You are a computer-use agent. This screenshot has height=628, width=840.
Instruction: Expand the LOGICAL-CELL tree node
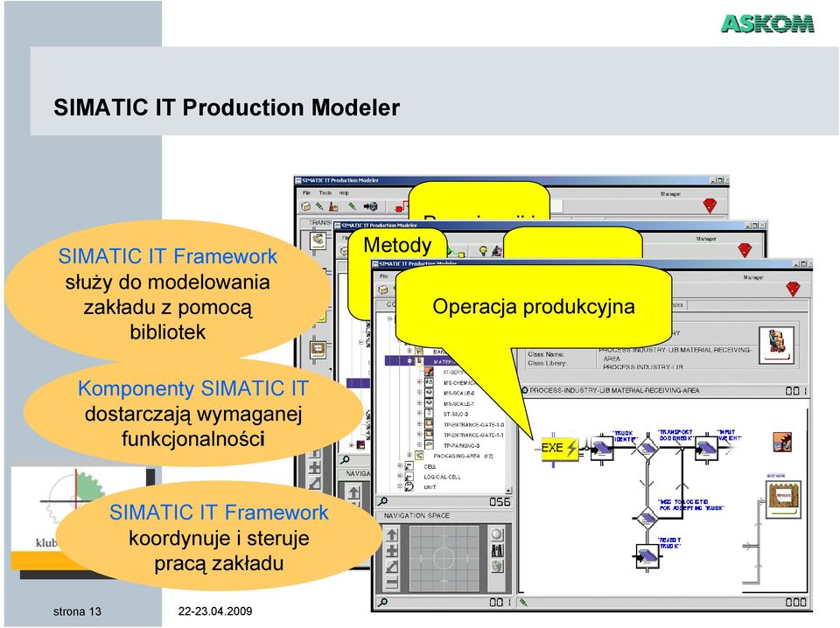[x=400, y=476]
